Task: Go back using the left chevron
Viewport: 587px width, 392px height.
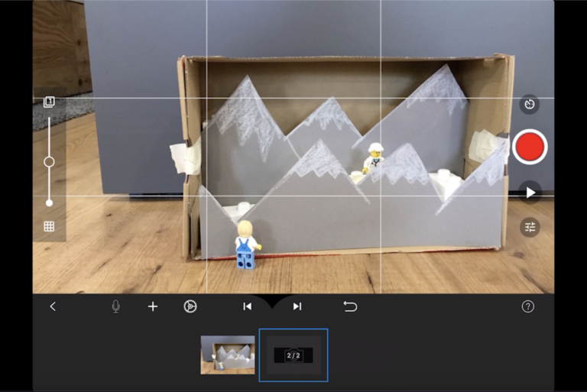Action: tap(53, 306)
